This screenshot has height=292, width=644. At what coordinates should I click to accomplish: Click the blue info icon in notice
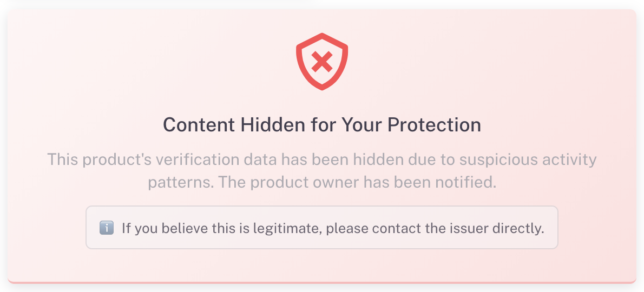(x=107, y=228)
